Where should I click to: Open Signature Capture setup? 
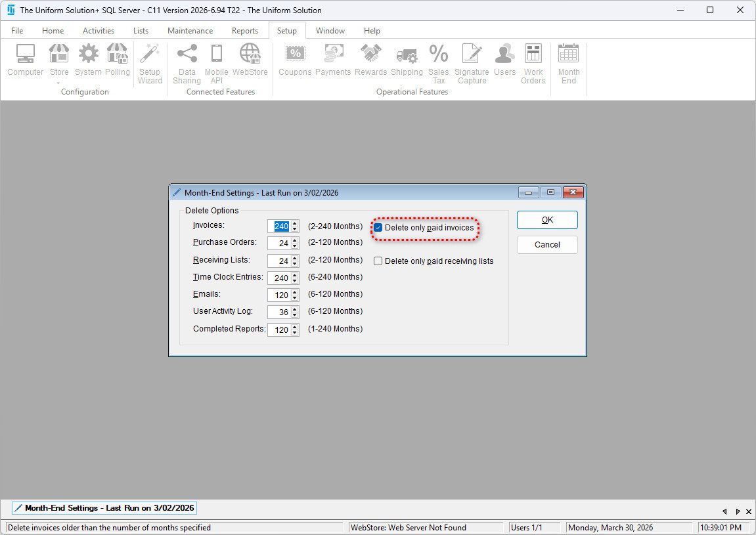(472, 64)
